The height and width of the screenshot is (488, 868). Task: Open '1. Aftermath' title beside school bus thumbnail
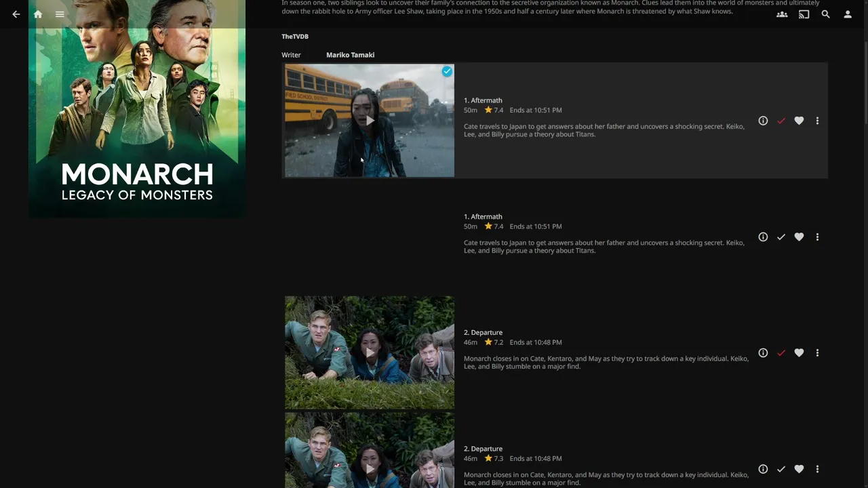(x=483, y=100)
